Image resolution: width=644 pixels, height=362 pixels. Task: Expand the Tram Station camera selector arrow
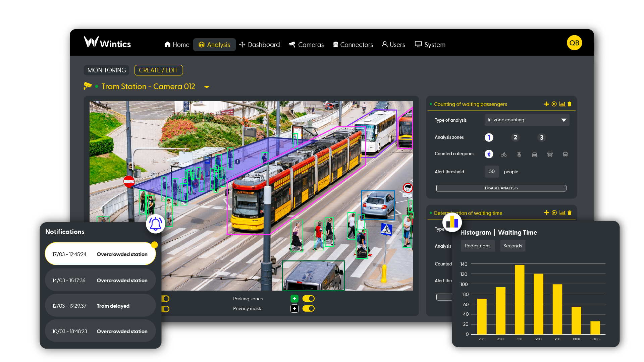point(207,87)
